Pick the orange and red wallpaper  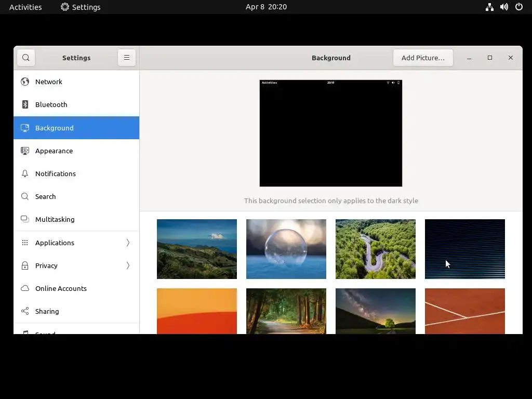[x=197, y=311]
